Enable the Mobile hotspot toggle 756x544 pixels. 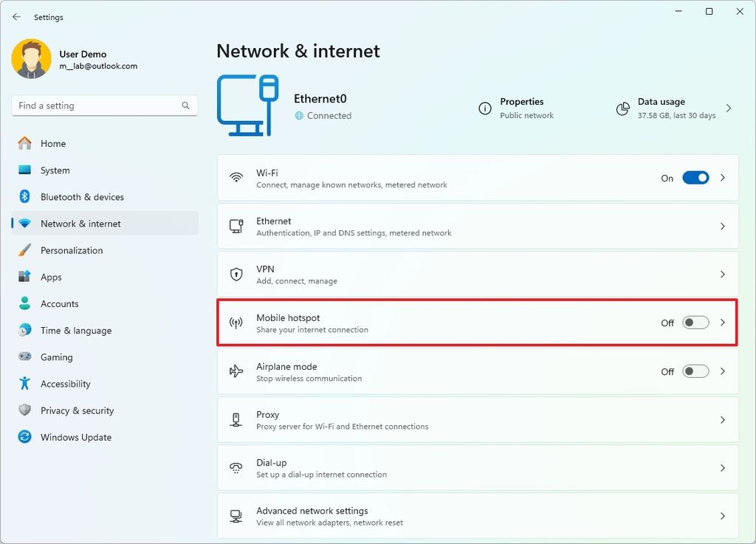(x=695, y=323)
